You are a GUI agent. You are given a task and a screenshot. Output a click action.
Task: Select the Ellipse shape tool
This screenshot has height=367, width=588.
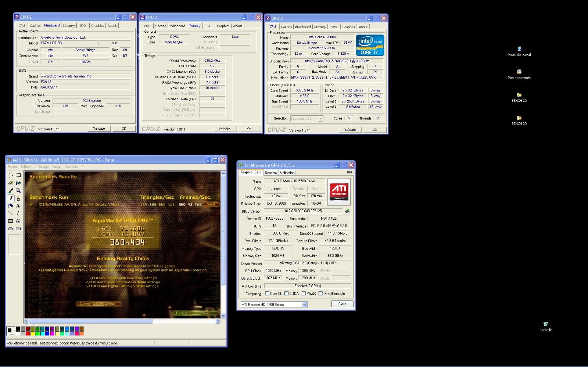(x=11, y=229)
